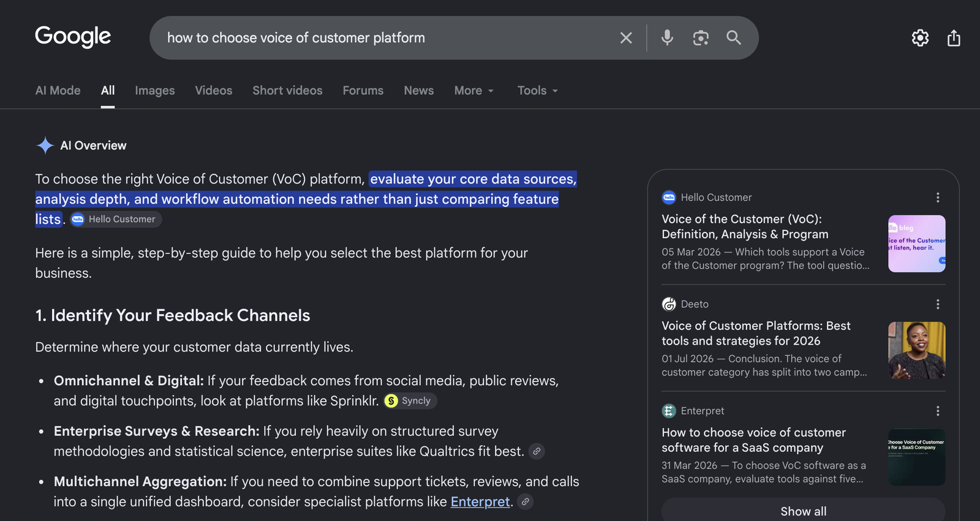Open the News tab
Image resolution: width=980 pixels, height=521 pixels.
(419, 91)
